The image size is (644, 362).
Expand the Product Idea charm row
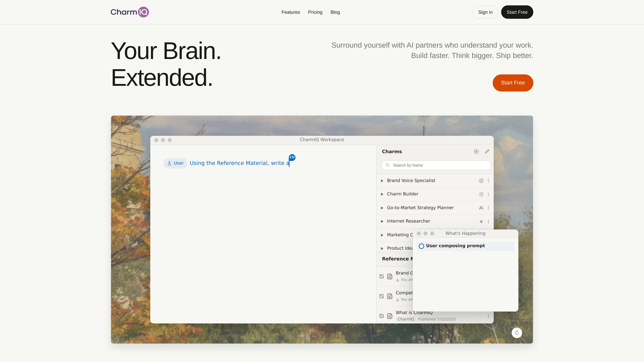pyautogui.click(x=382, y=248)
